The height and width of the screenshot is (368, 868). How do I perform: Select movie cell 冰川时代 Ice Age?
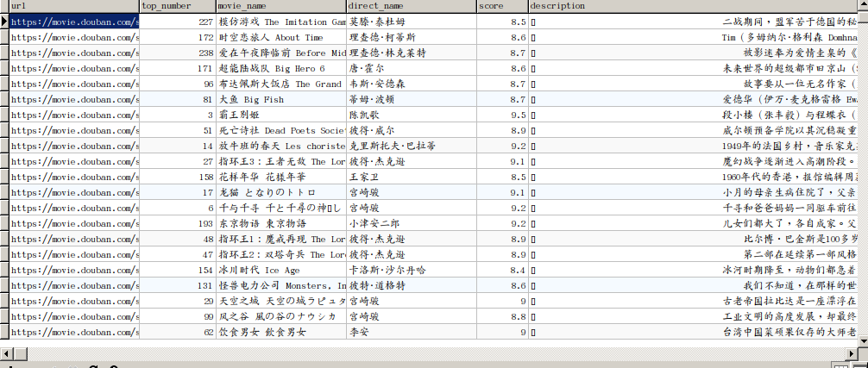pyautogui.click(x=281, y=270)
